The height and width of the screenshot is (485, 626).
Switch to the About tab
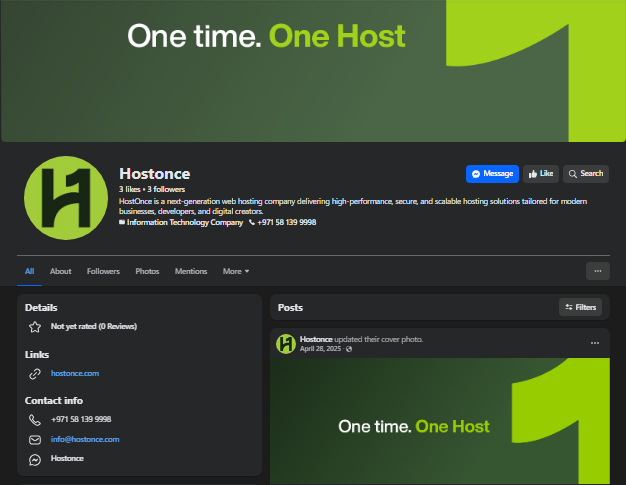click(x=60, y=271)
